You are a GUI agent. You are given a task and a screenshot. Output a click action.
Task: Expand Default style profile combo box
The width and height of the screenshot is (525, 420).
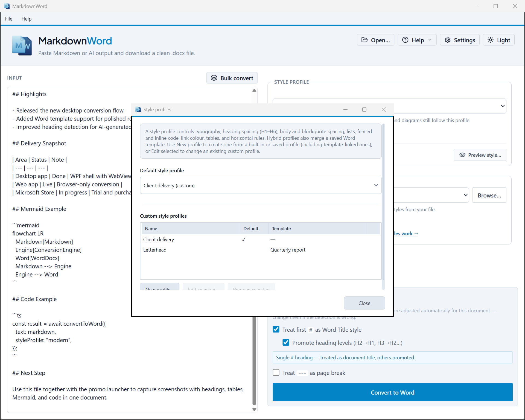[x=261, y=185]
